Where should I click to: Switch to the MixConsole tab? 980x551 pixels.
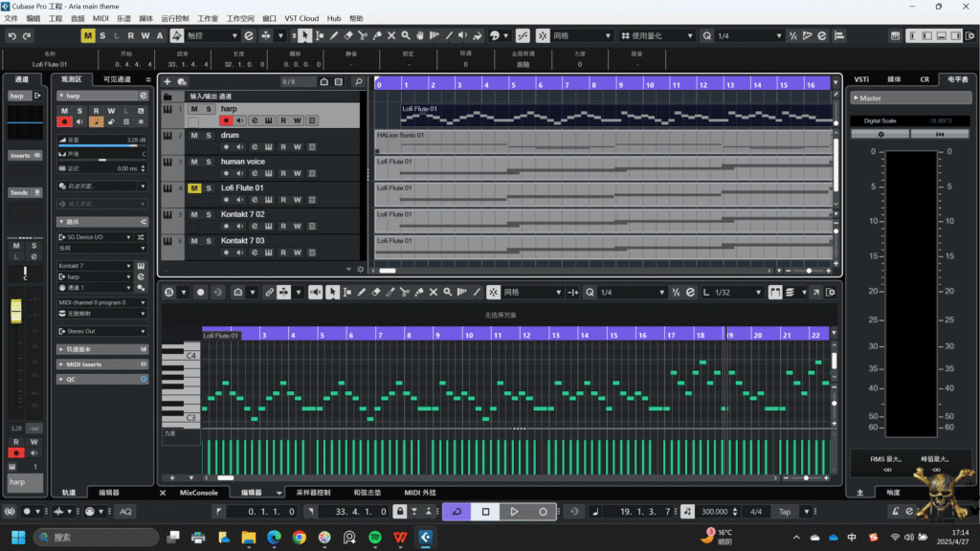[199, 493]
